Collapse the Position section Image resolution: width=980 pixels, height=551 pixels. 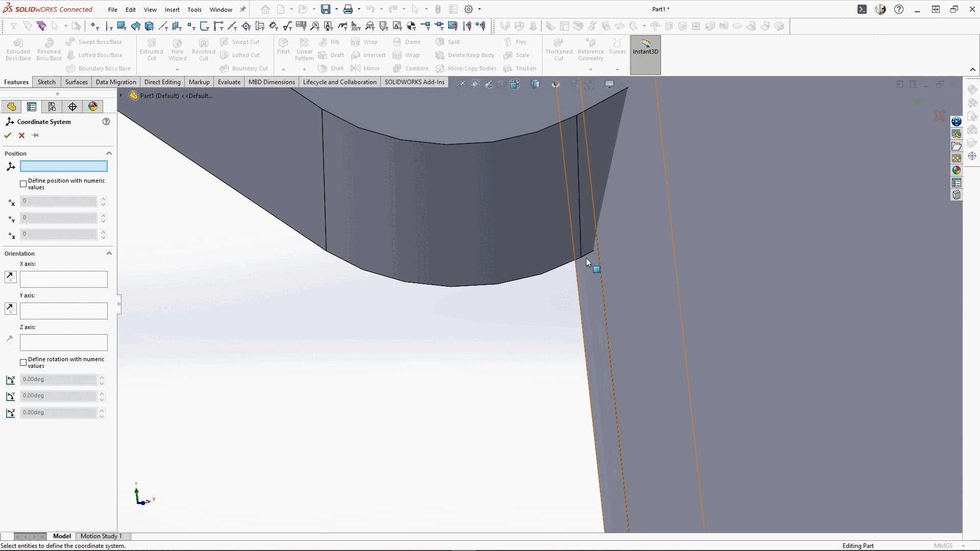point(109,154)
